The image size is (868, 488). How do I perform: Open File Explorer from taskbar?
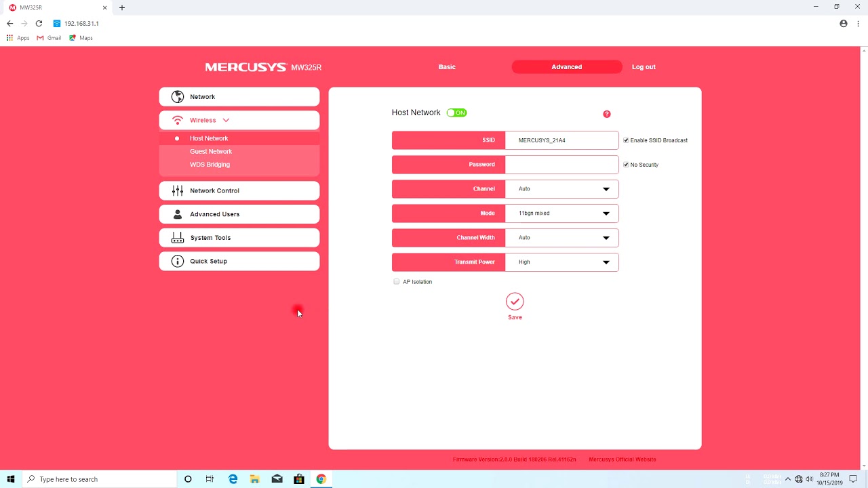pyautogui.click(x=255, y=479)
